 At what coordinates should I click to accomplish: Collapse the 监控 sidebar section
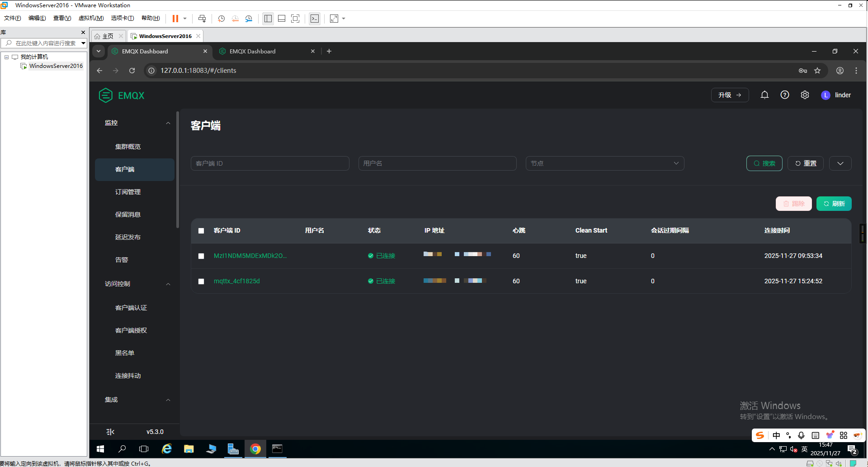(x=168, y=123)
